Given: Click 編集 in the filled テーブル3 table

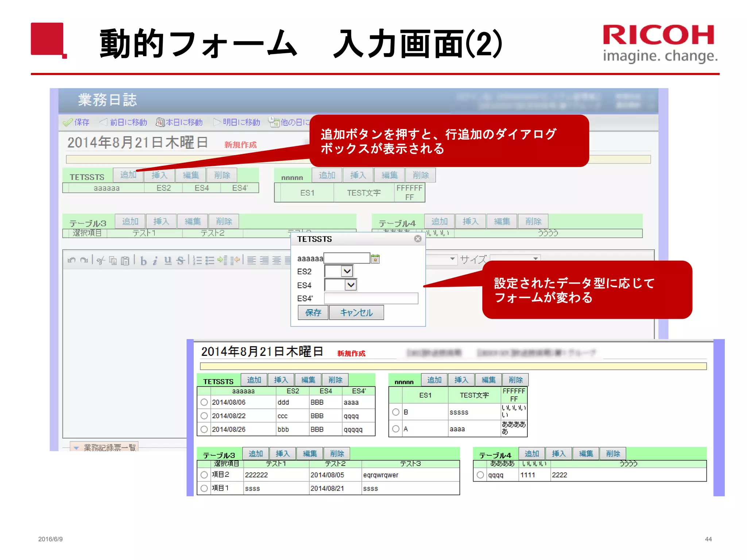Looking at the screenshot, I should tap(310, 454).
